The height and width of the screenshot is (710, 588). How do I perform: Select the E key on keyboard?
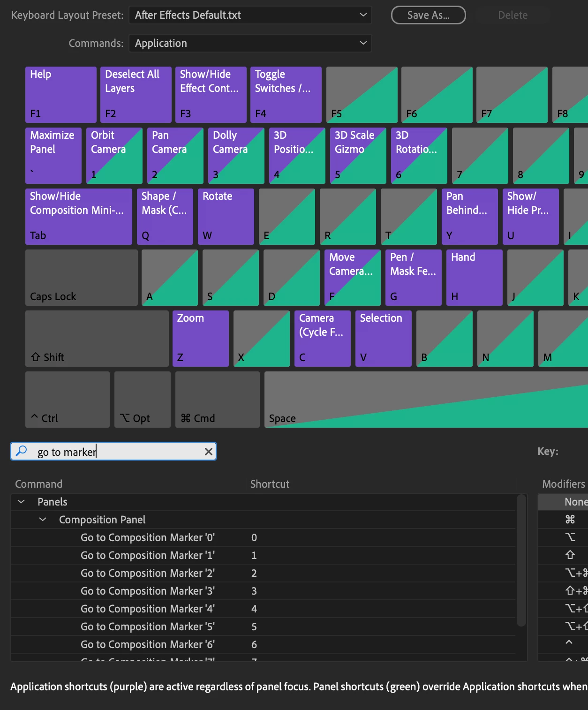(x=287, y=217)
